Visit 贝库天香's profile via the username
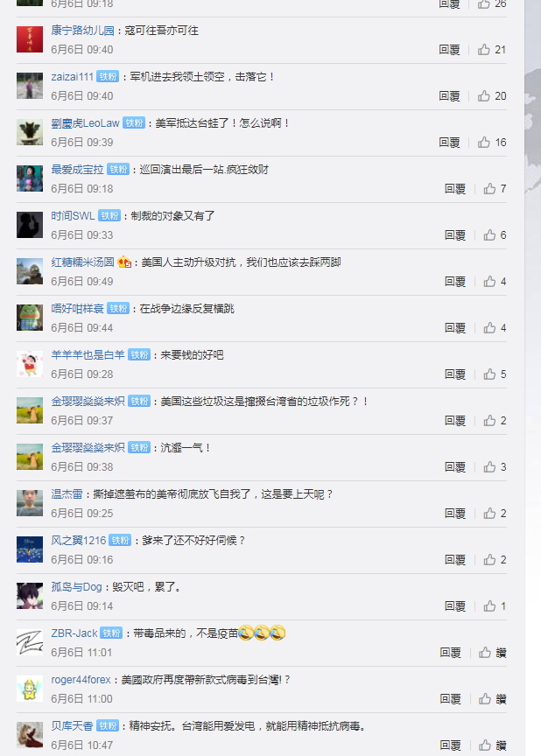541x756 pixels. pyautogui.click(x=72, y=725)
